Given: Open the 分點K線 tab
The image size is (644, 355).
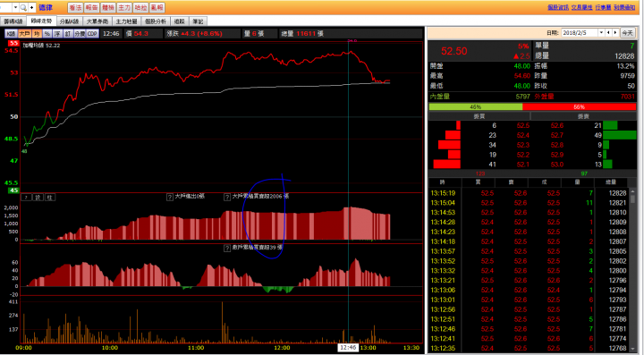Looking at the screenshot, I should pos(69,21).
